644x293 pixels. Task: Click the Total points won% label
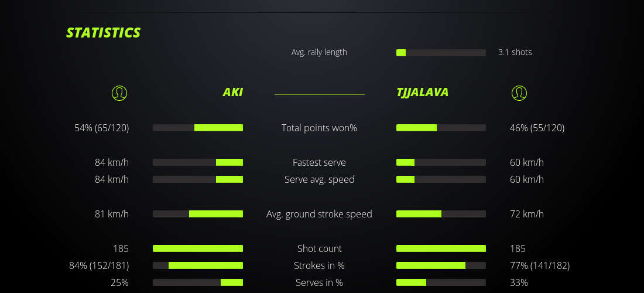(x=319, y=128)
